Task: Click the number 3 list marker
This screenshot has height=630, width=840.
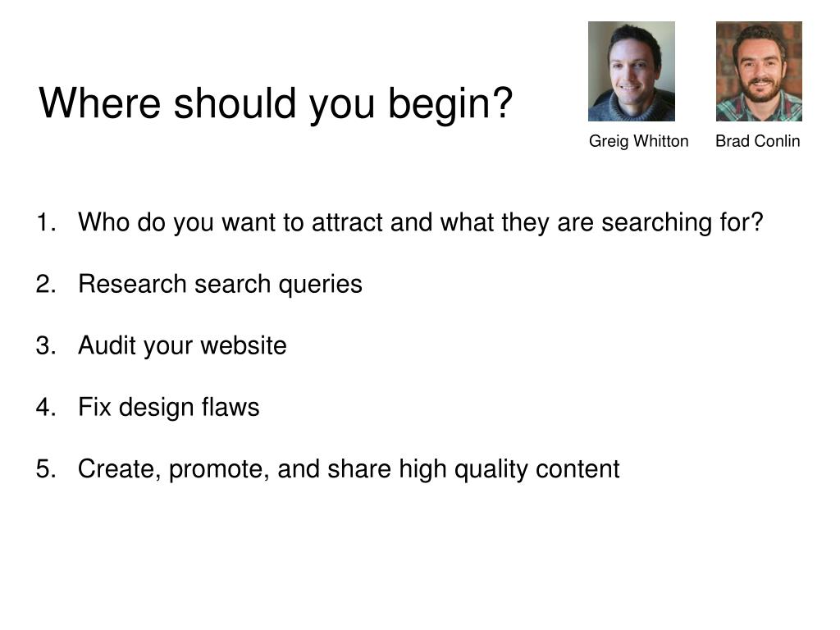Action: point(46,345)
